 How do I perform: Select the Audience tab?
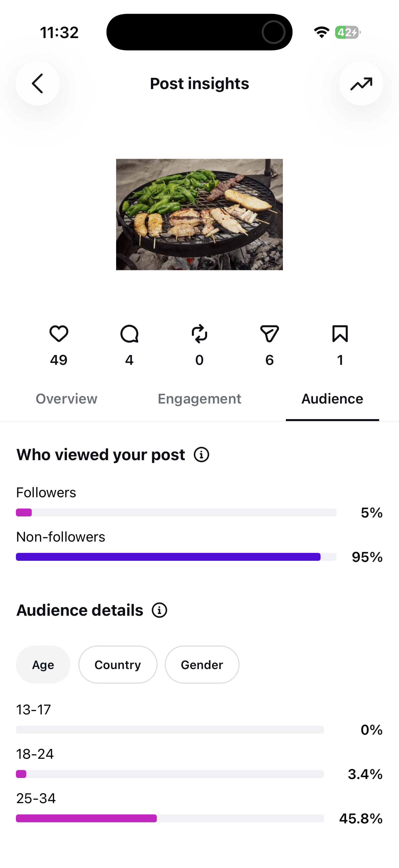click(332, 399)
